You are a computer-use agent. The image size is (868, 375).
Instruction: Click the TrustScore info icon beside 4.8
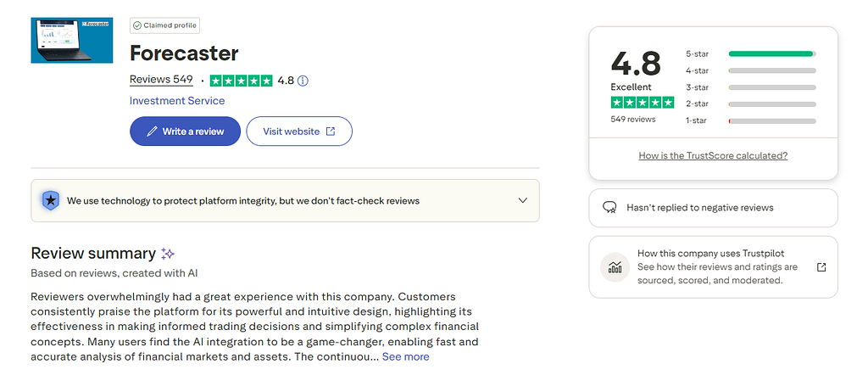tap(303, 81)
